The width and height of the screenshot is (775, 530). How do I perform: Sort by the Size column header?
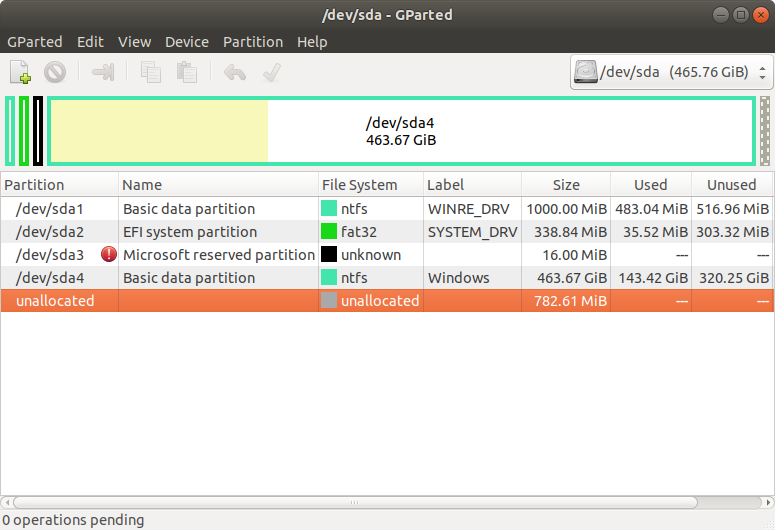[x=566, y=185]
